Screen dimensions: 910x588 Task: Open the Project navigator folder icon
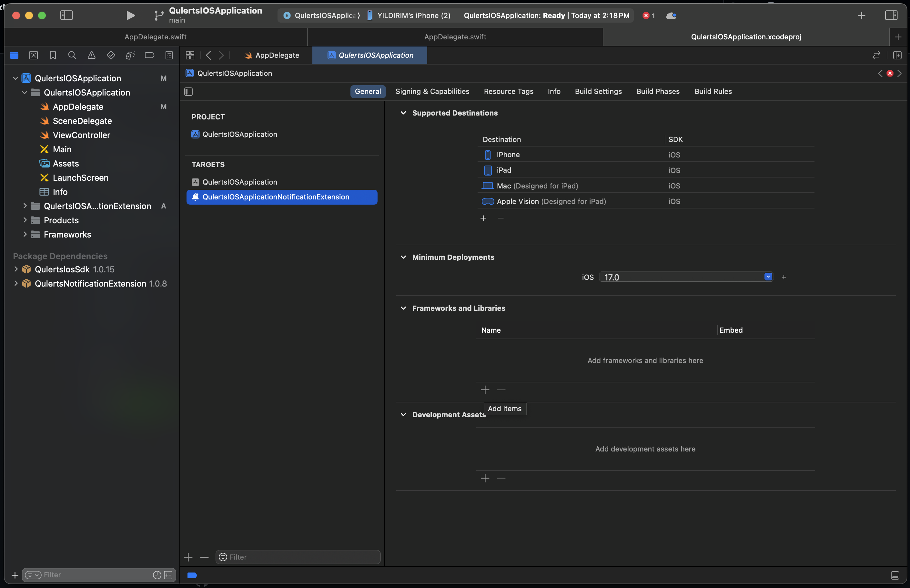click(14, 56)
